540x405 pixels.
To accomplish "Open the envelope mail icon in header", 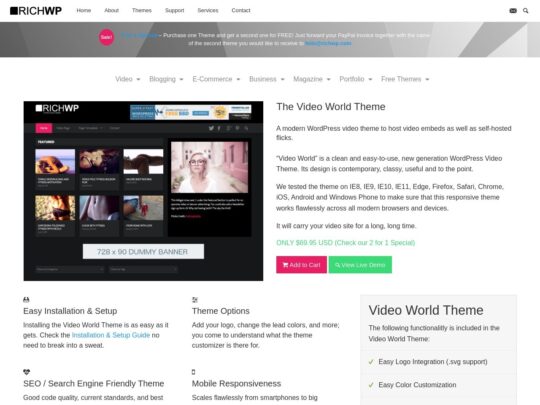I will pyautogui.click(x=513, y=11).
